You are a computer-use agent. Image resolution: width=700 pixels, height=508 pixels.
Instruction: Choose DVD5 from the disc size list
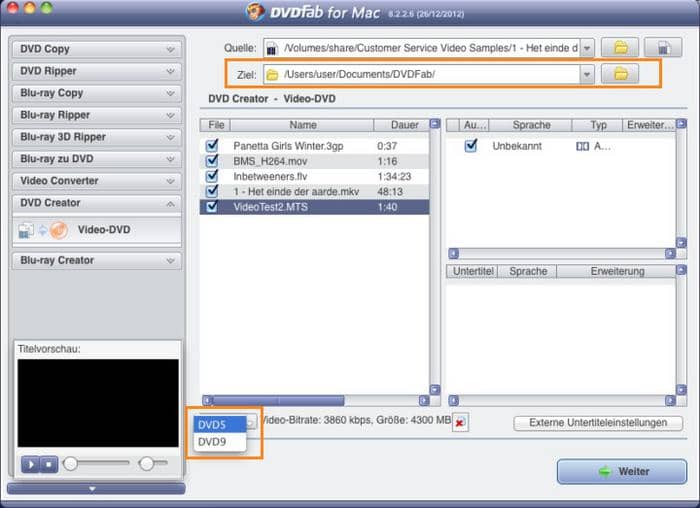coord(220,425)
